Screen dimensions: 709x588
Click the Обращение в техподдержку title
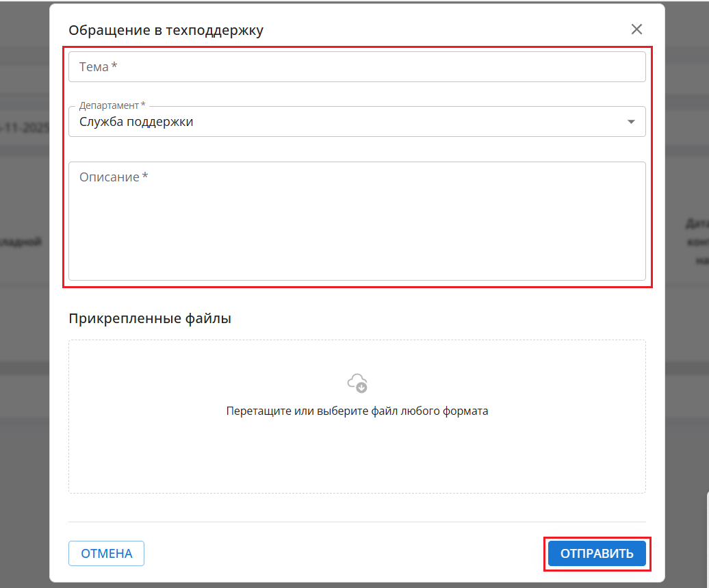click(165, 30)
